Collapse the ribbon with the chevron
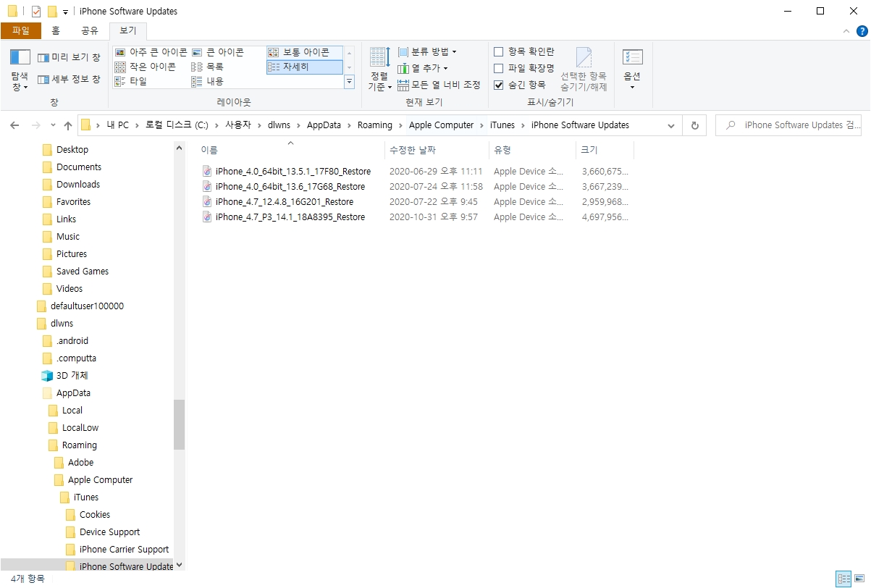Viewport: 871px width, 588px height. click(846, 31)
